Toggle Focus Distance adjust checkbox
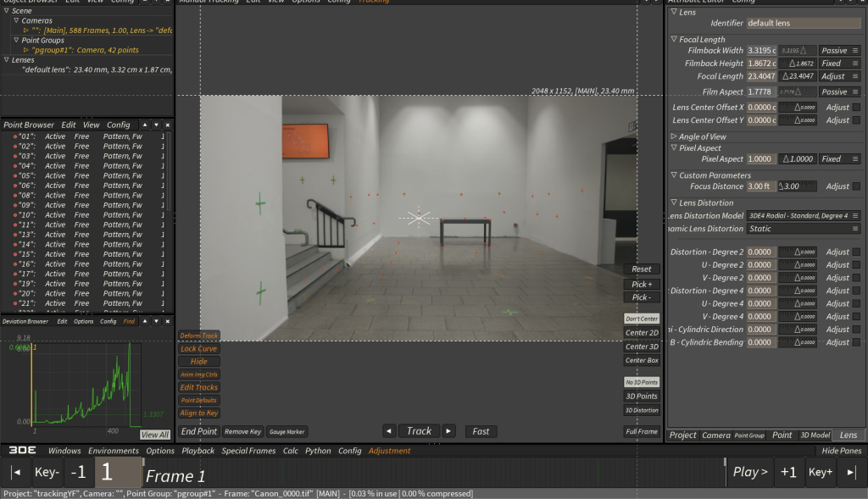 [x=855, y=186]
